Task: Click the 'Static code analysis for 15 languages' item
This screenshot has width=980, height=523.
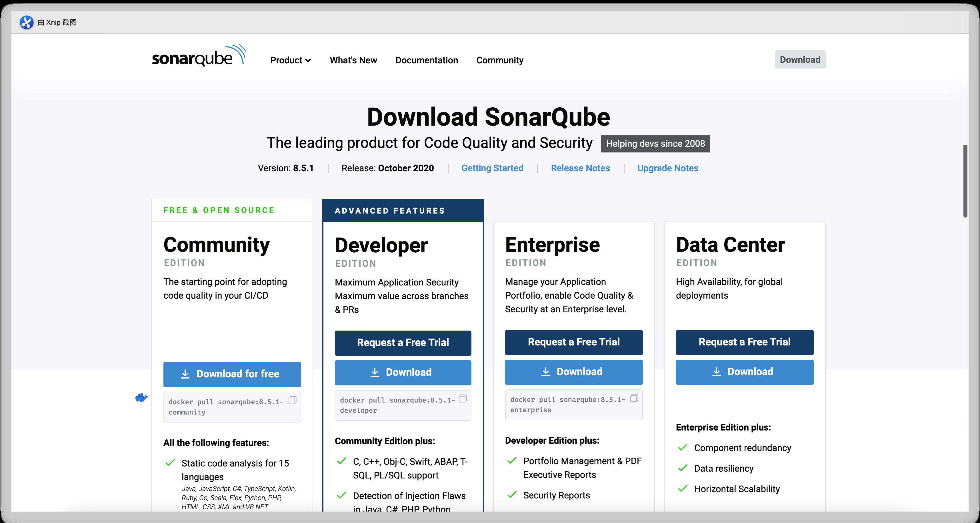Action: tap(235, 470)
